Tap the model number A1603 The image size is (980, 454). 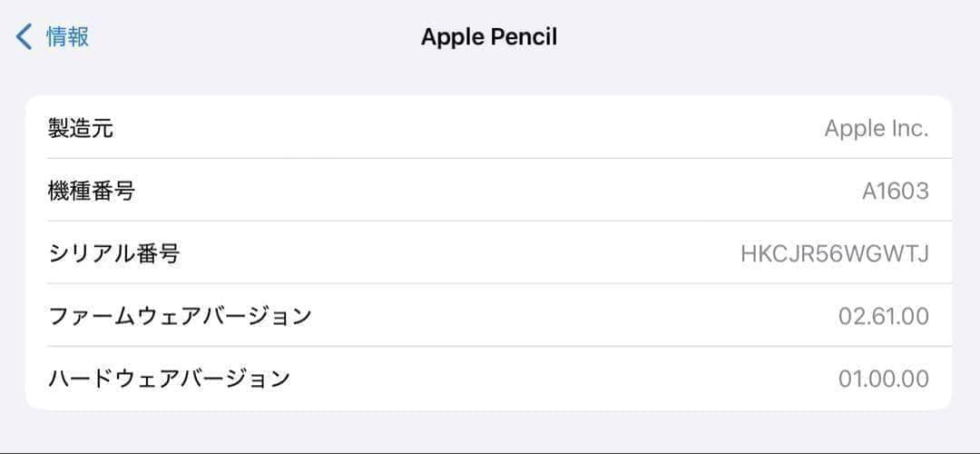pos(895,191)
